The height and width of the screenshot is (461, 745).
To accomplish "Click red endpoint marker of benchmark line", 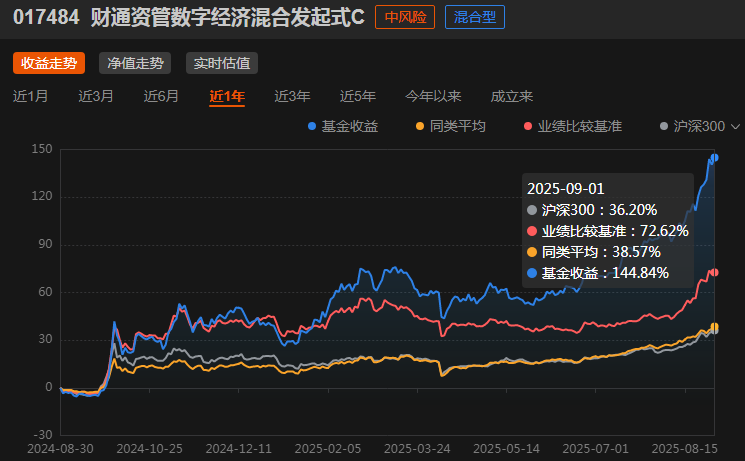I will click(714, 272).
